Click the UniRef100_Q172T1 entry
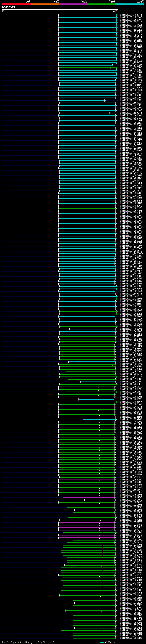This screenshot has height=644, width=146. [131, 93]
